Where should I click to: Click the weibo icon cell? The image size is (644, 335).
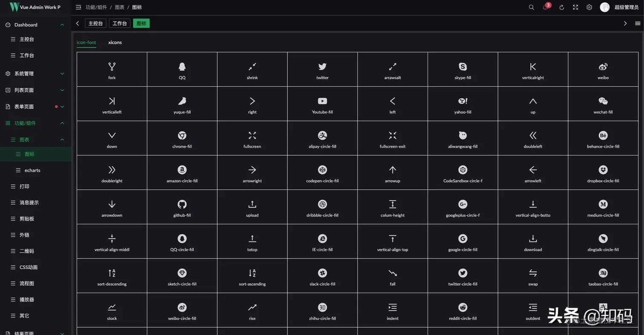603,69
